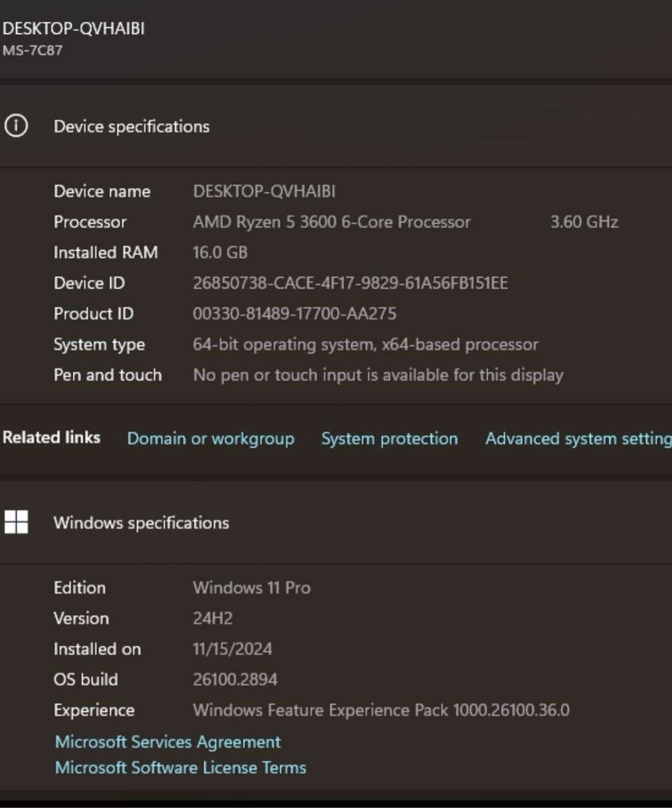
Task: Open the Microsoft Software License Terms
Action: tap(180, 767)
